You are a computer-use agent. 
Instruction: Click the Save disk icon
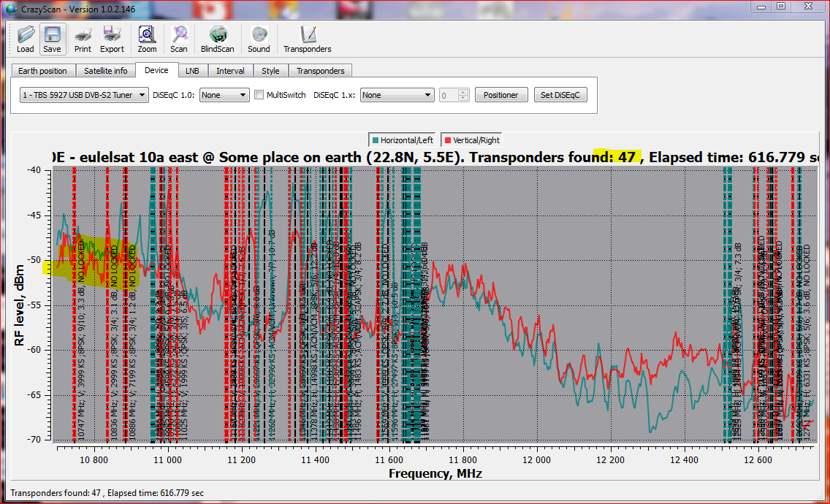[x=52, y=39]
